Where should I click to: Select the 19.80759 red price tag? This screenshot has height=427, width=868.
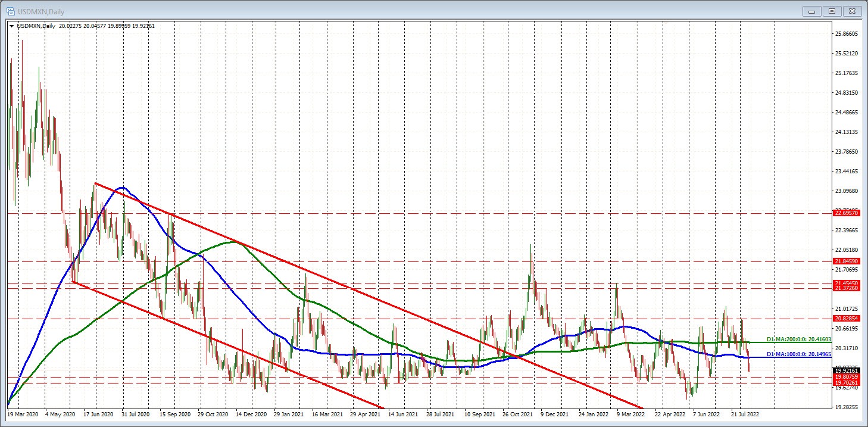[x=848, y=376]
